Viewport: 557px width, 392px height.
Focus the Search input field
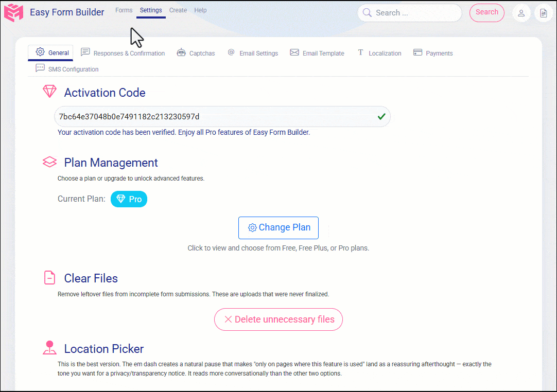[x=410, y=13]
